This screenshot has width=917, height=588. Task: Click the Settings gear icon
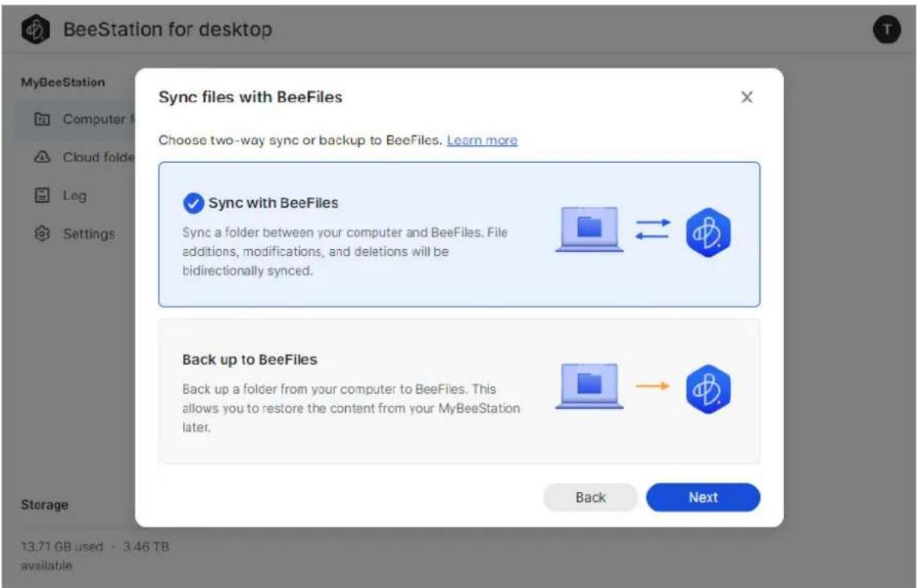pyautogui.click(x=42, y=234)
